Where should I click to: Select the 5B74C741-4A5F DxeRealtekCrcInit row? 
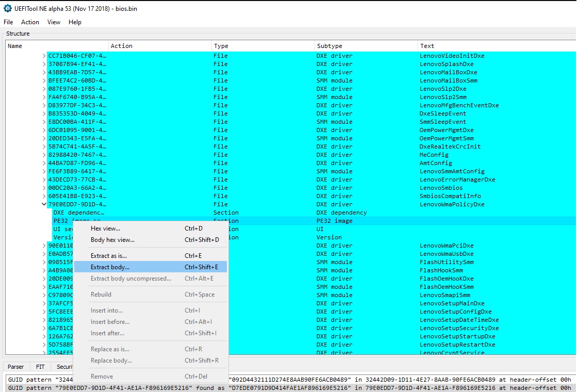coord(311,146)
